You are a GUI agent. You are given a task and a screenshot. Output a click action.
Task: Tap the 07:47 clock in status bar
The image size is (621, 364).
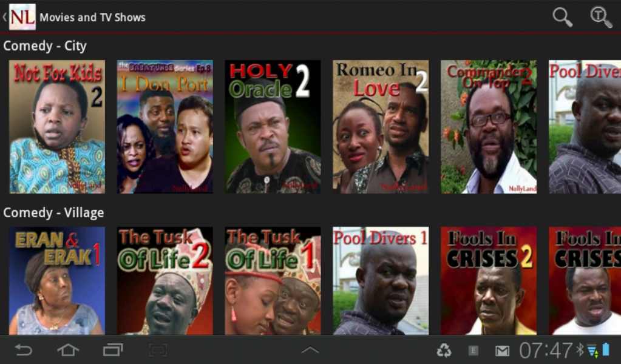pos(546,350)
